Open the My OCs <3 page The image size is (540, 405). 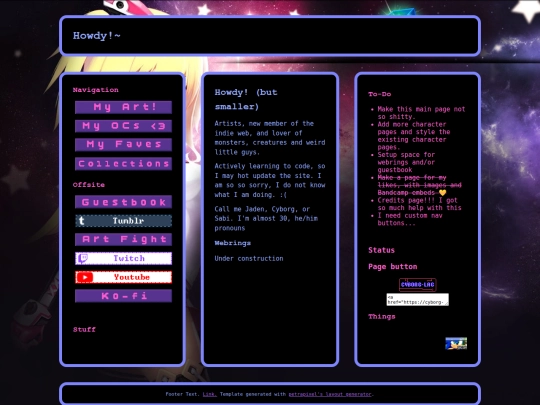[123, 126]
